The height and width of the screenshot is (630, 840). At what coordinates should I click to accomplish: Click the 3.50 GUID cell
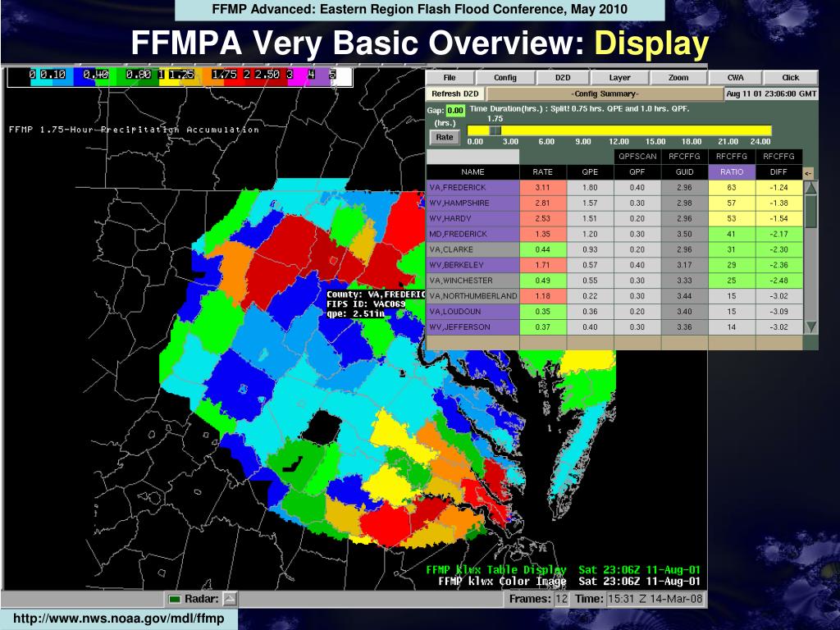(x=684, y=234)
